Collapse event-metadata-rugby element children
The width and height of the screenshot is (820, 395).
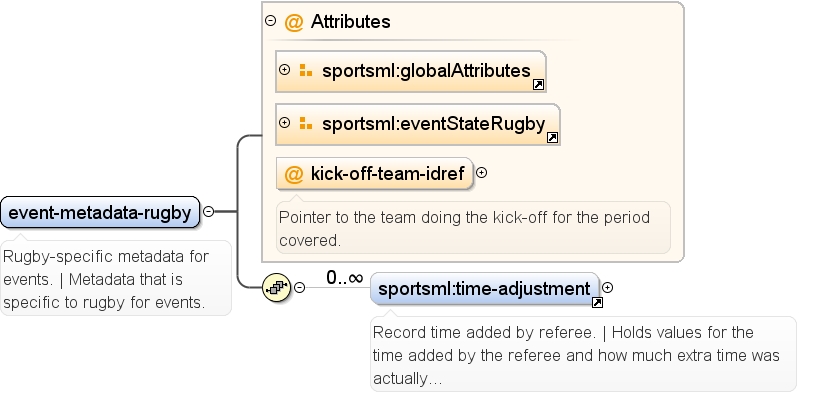tap(208, 211)
